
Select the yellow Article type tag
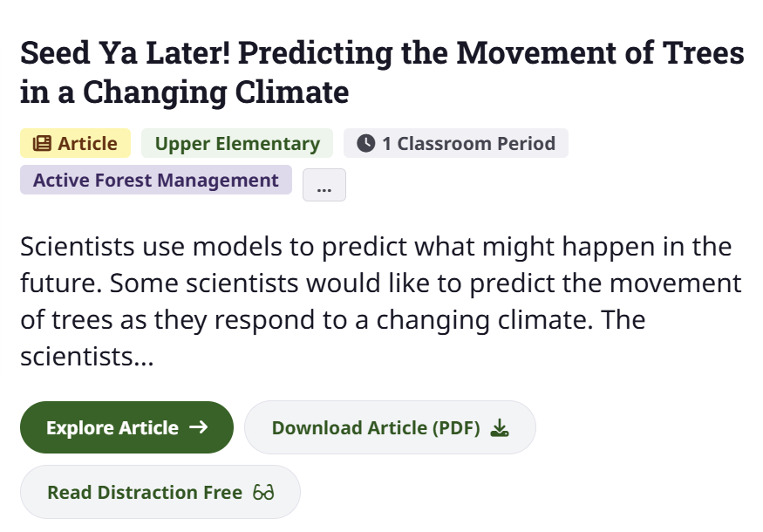pos(75,144)
